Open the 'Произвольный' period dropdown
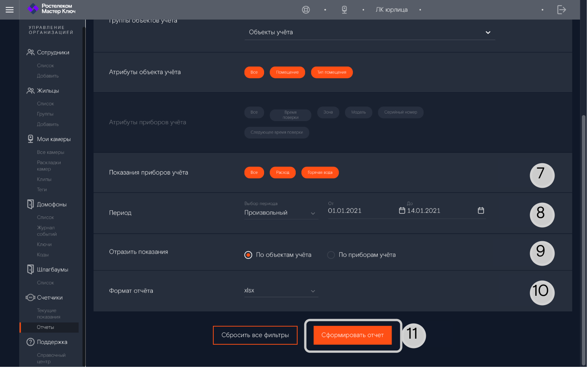This screenshot has width=588, height=368. (x=281, y=213)
